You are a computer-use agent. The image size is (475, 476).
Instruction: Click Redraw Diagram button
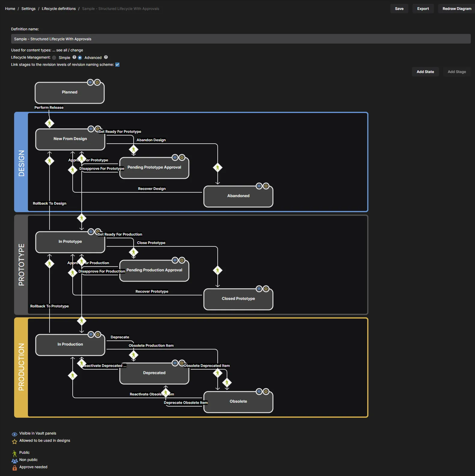(x=457, y=9)
